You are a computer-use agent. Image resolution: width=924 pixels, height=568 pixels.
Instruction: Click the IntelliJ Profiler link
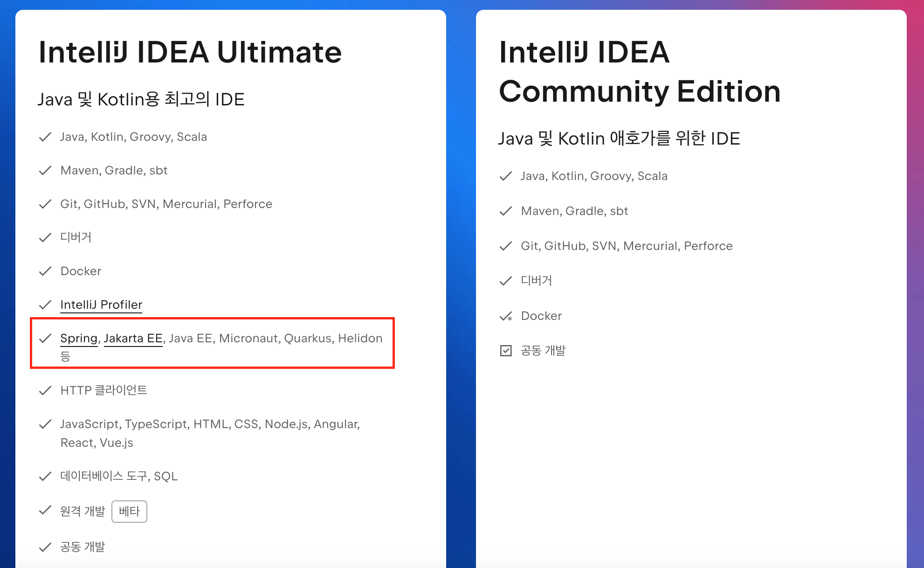click(101, 305)
